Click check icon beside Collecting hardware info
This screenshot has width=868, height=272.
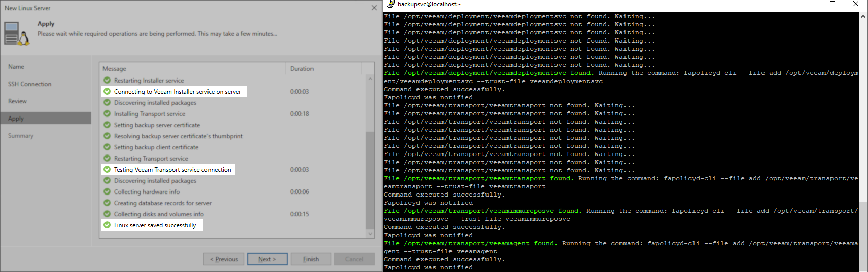click(107, 191)
